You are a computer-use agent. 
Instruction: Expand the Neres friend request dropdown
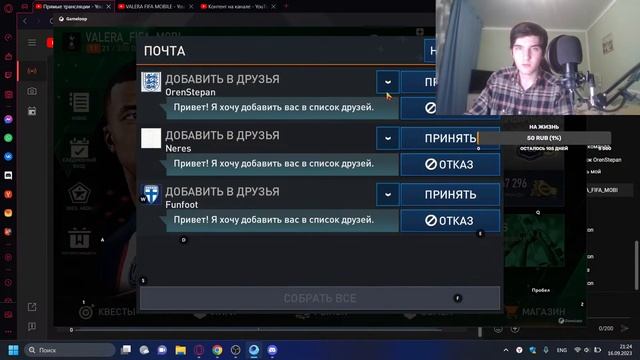387,138
